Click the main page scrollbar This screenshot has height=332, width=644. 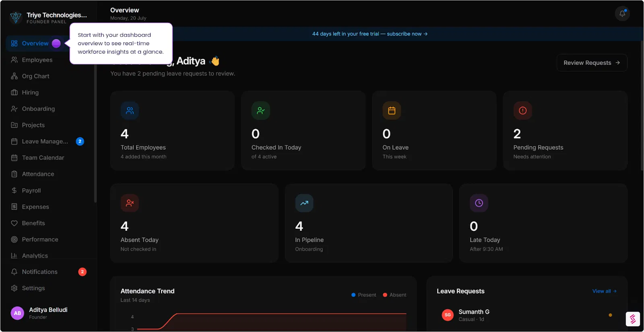point(642,106)
